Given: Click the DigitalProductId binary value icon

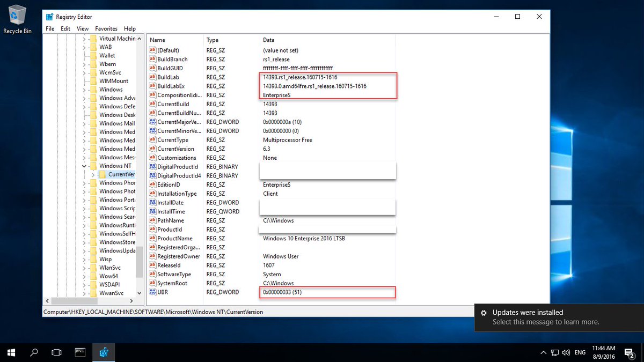Looking at the screenshot, I should (152, 167).
